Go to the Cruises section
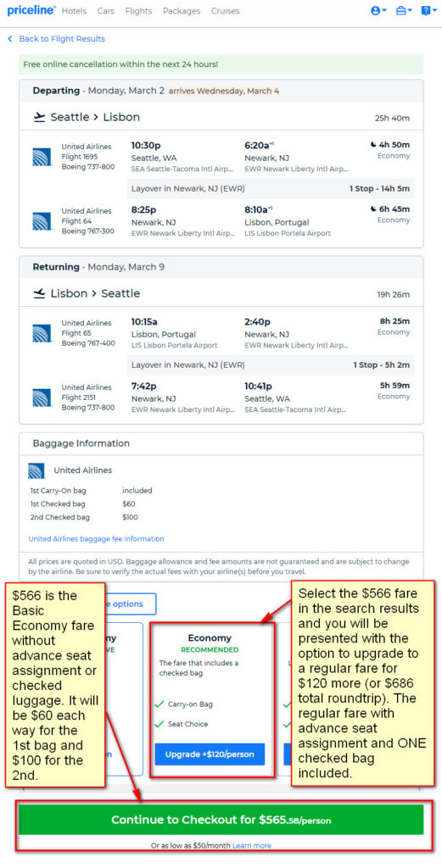Viewport: 442px width, 868px height. (226, 11)
